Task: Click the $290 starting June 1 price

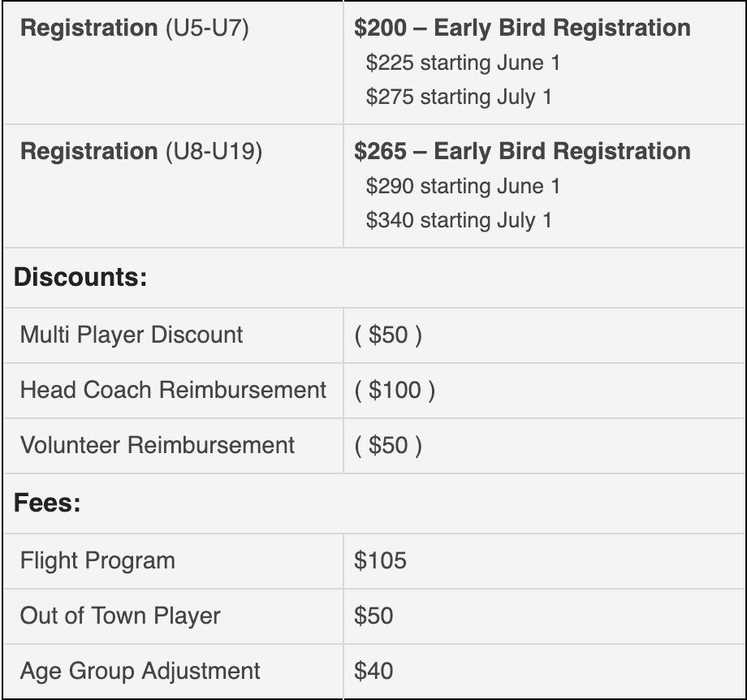Action: tap(463, 186)
